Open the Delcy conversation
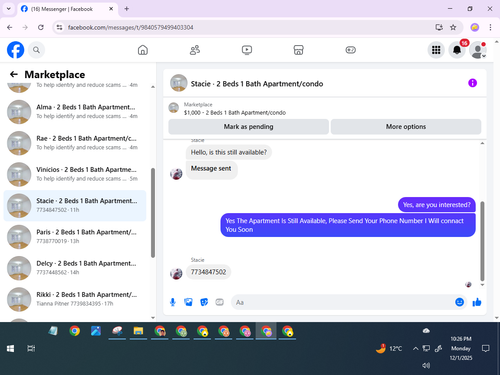 tap(75, 268)
